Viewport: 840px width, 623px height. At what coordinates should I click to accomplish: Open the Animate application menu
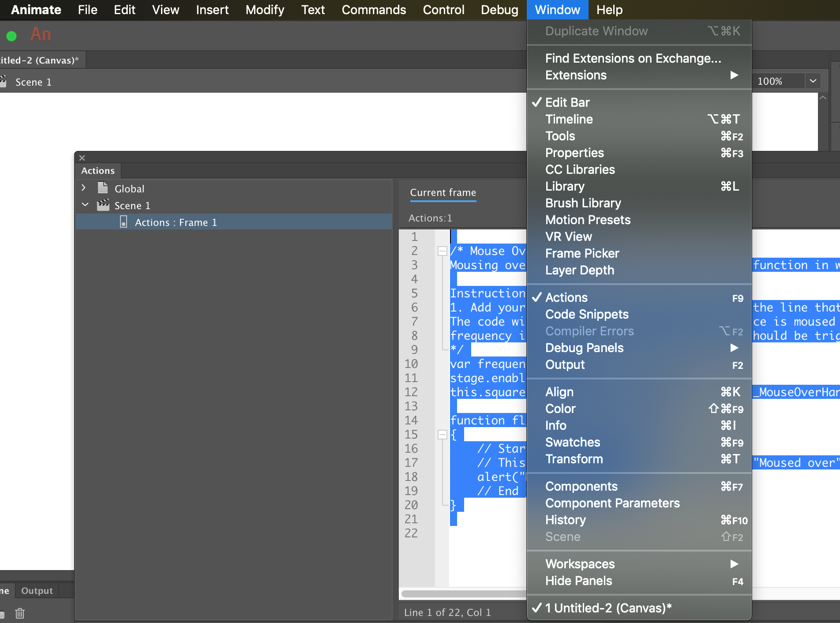(36, 10)
